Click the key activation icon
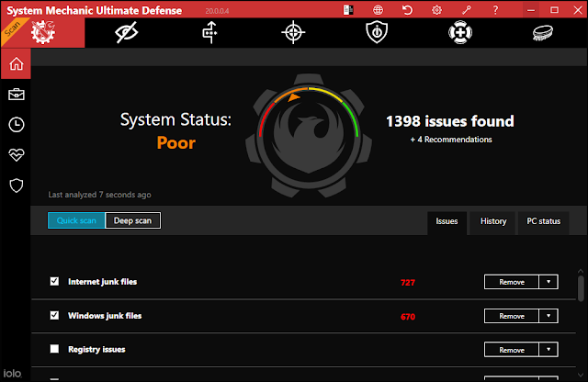The height and width of the screenshot is (382, 588). click(466, 10)
